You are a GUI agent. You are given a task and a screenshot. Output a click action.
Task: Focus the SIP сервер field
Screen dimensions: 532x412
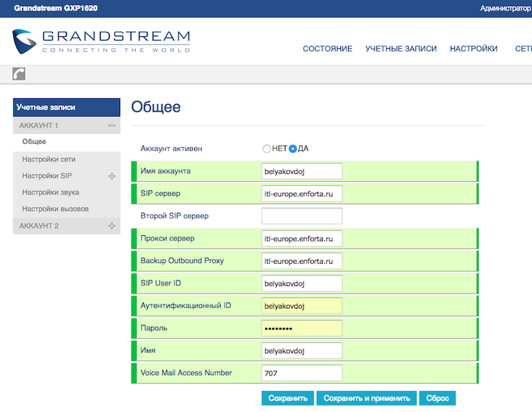tap(302, 193)
